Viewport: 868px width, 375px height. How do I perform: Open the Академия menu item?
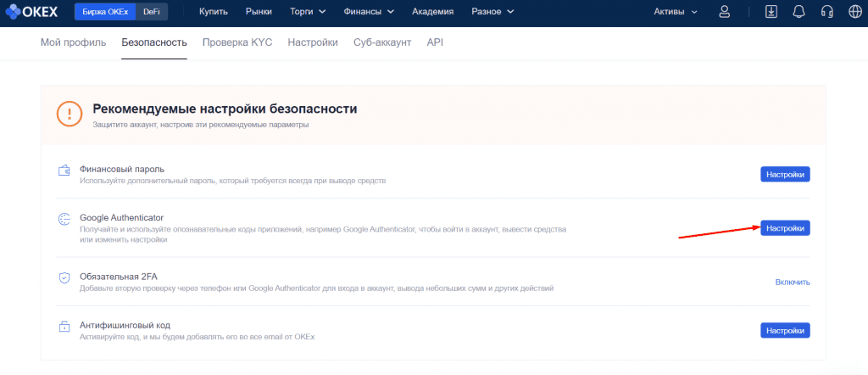coord(433,12)
